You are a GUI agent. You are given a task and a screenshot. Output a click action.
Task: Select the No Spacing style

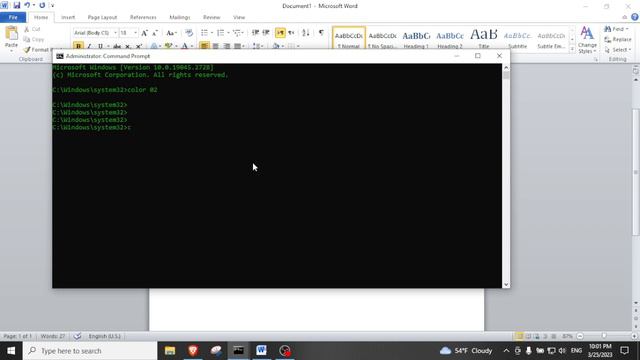(x=382, y=38)
